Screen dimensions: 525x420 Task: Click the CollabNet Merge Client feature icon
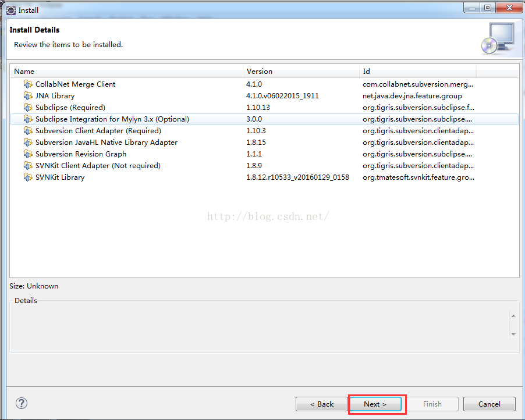[x=28, y=84]
